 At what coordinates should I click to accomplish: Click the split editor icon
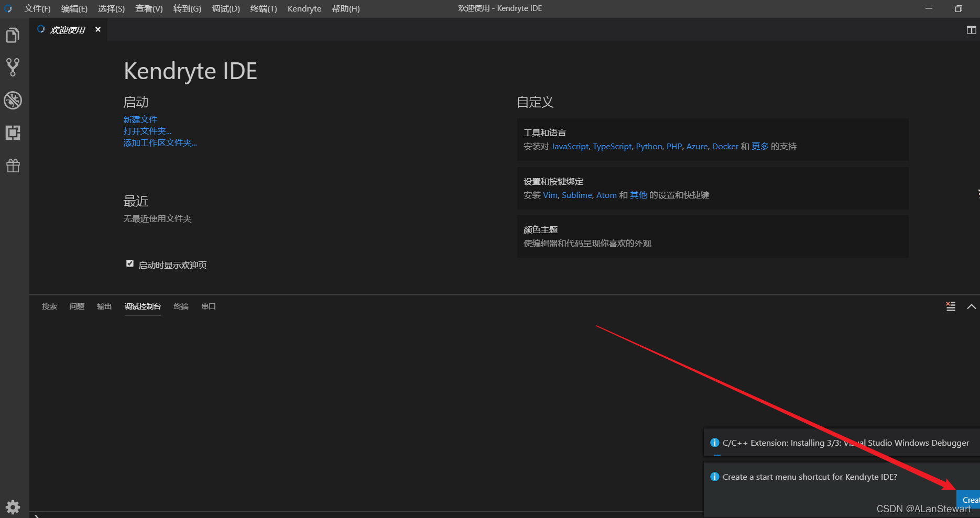point(971,30)
